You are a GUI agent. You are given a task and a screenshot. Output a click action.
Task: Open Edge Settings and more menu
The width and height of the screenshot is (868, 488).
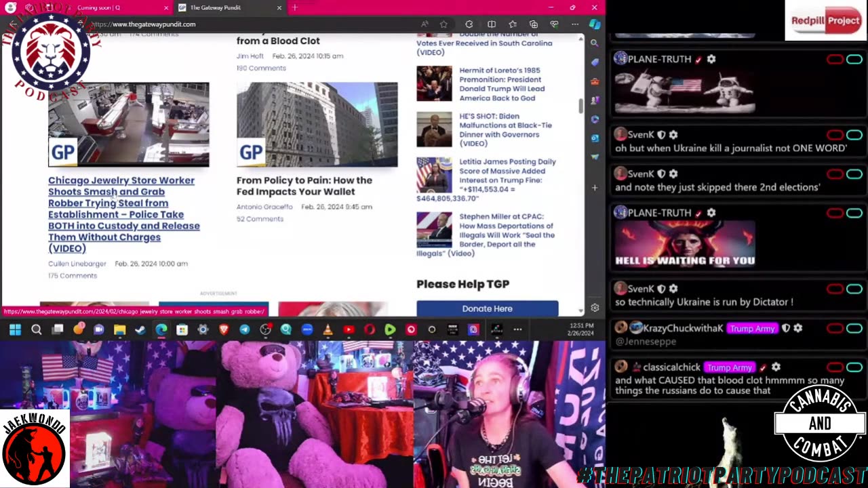point(575,24)
